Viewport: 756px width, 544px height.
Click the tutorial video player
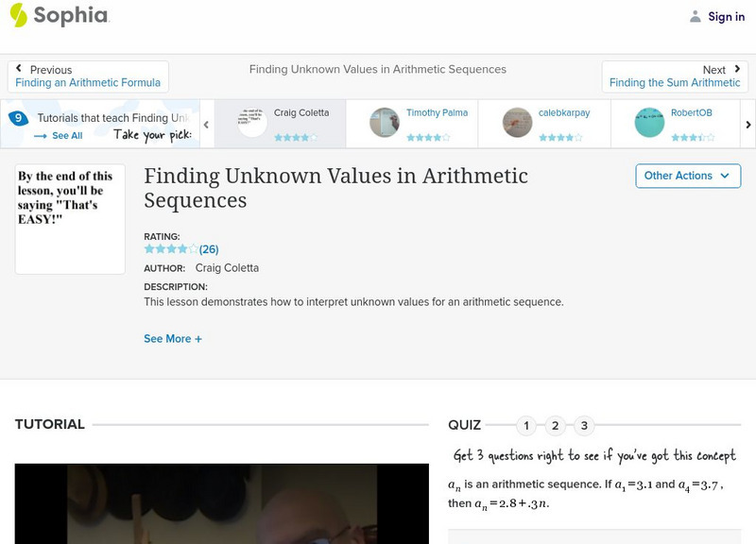tap(222, 504)
